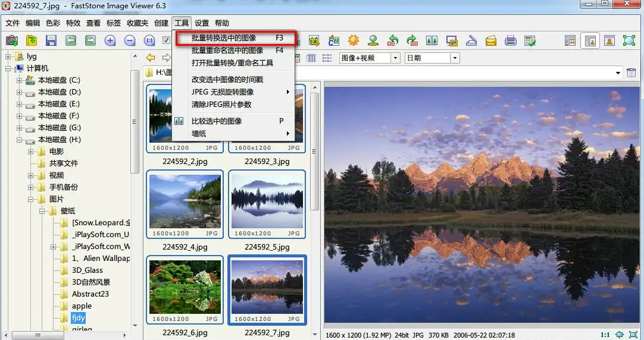
Task: Open the draw board text icon
Action: [x=333, y=40]
